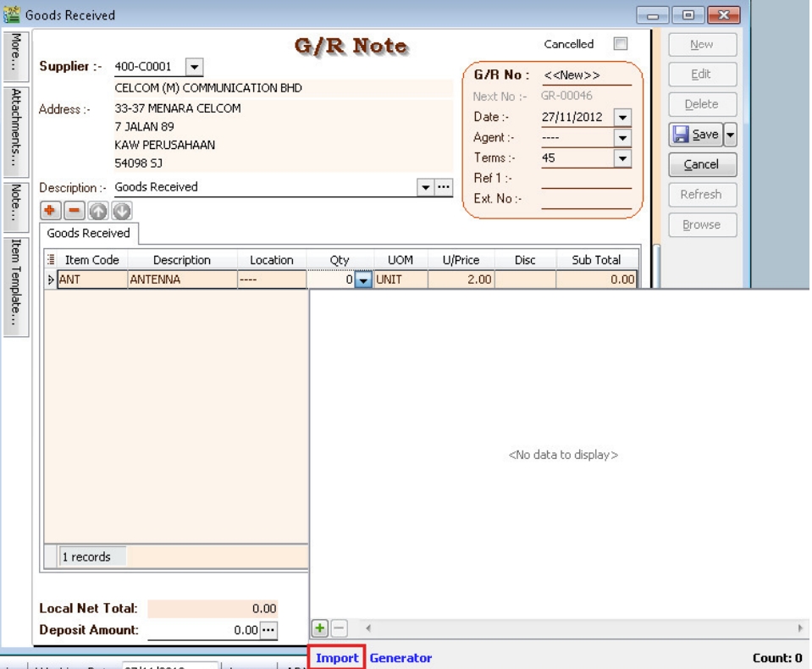The height and width of the screenshot is (669, 812).
Task: Click the Import link
Action: coord(337,658)
